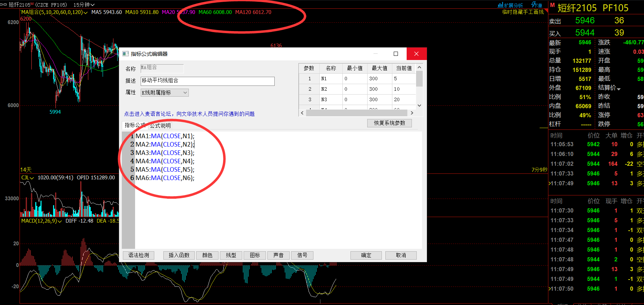Click the 线型 button
Screen dimensions: 644x305
231,255
